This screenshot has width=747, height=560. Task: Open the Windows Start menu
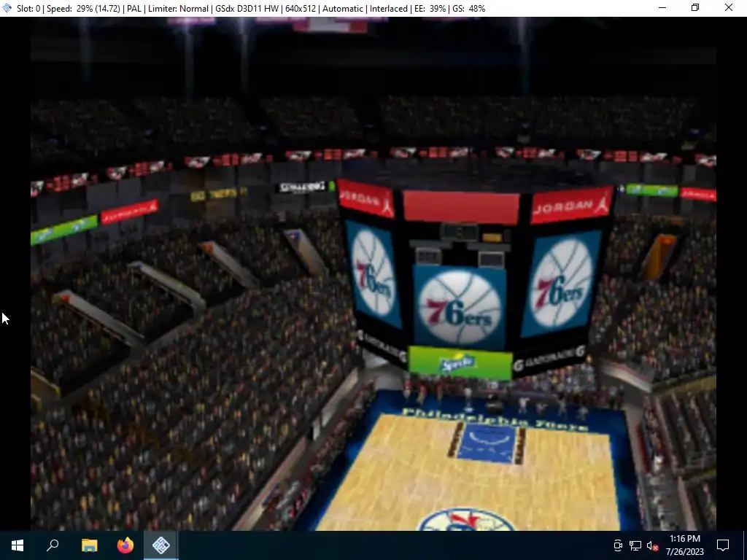pyautogui.click(x=18, y=545)
